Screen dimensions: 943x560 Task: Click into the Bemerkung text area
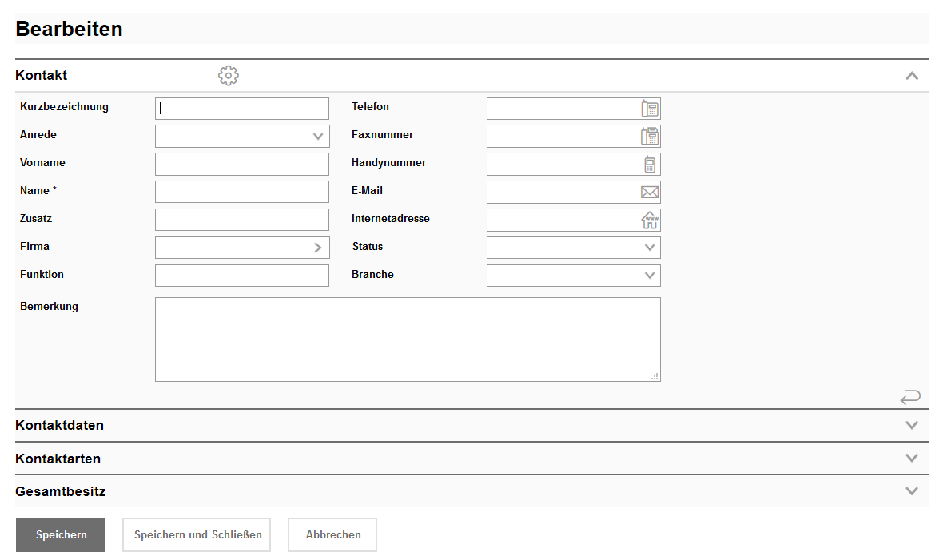coord(408,340)
